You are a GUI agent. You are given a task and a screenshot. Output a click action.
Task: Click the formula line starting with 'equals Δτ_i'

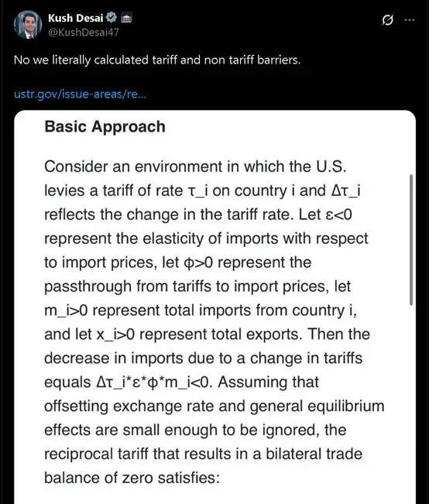tap(181, 382)
